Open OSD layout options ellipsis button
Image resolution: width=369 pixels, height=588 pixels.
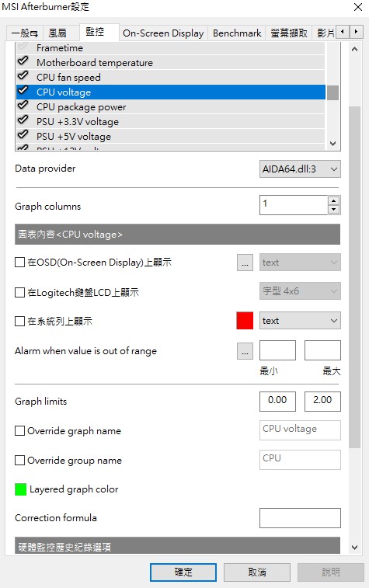[x=245, y=262]
